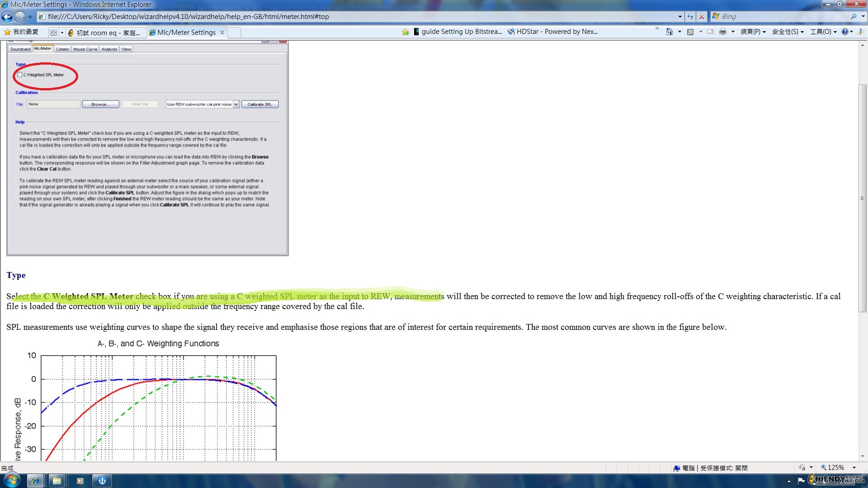The width and height of the screenshot is (868, 488).
Task: Click the A-, B-, C-Weighting Functions chart
Action: pos(145,400)
